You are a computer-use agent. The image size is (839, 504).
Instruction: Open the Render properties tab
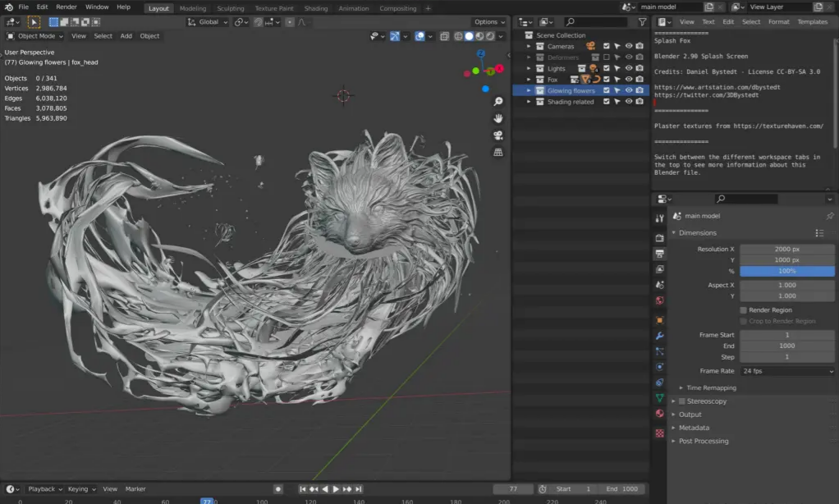pos(660,237)
